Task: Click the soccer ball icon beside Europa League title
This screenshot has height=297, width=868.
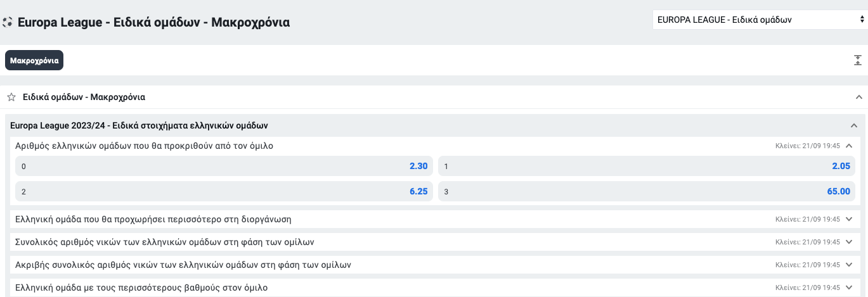Action: [x=8, y=22]
